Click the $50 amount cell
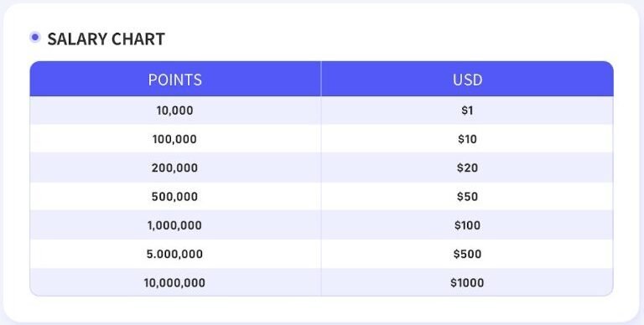Image resolution: width=644 pixels, height=325 pixels. click(467, 196)
